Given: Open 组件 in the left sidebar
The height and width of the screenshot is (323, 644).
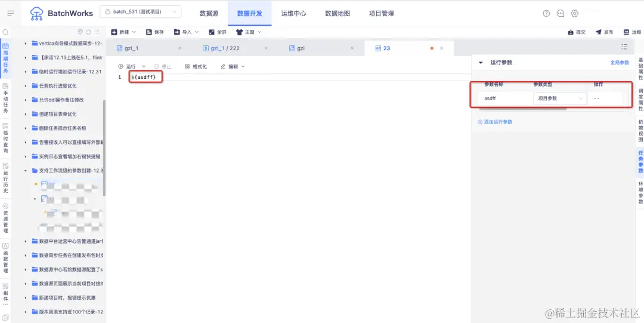Looking at the screenshot, I should [6, 295].
